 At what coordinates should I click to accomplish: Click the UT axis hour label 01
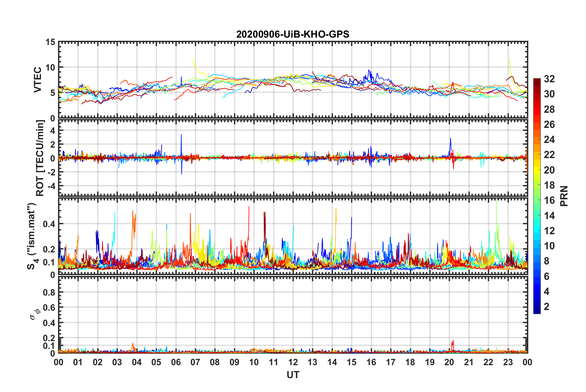click(x=78, y=362)
